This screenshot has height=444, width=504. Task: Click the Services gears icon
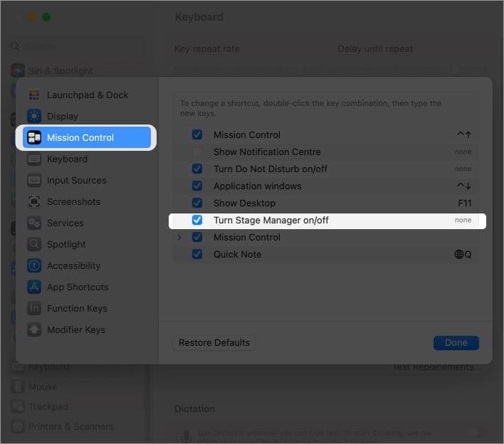(x=34, y=223)
